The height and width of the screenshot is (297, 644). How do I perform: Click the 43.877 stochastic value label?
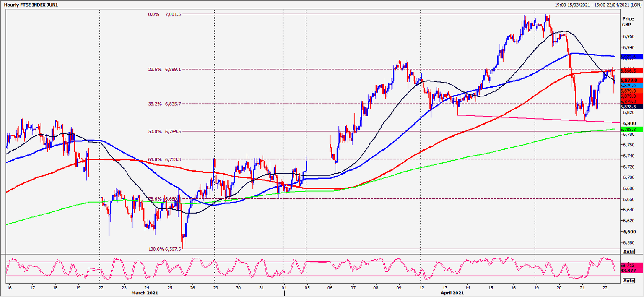coord(628,271)
